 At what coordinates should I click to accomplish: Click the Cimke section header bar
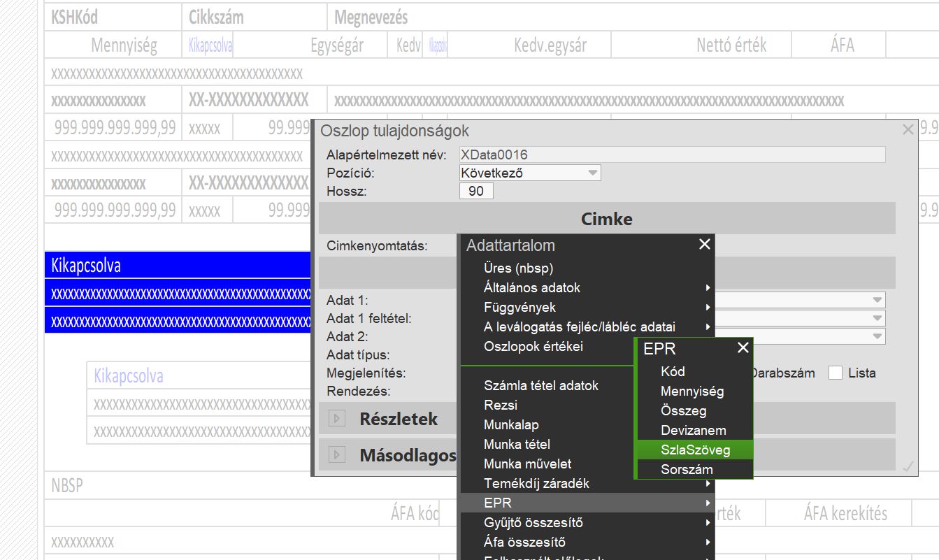(x=607, y=219)
